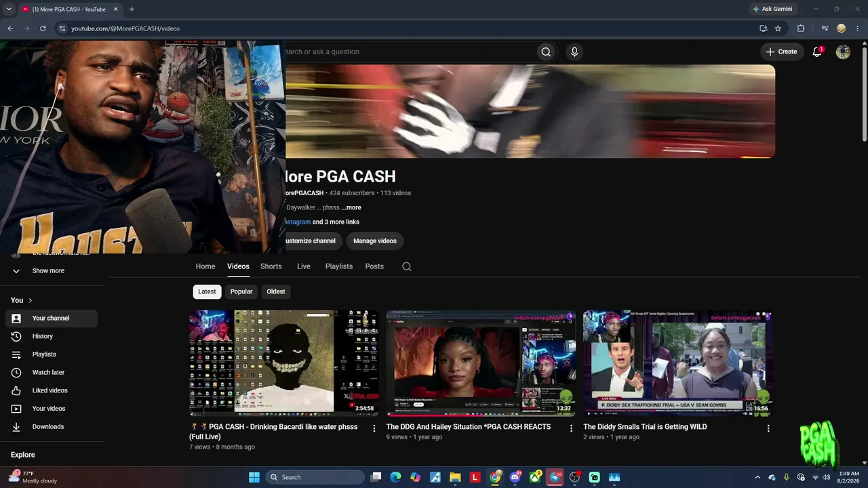868x488 pixels.
Task: Open the taskbar clock and date
Action: point(849,477)
